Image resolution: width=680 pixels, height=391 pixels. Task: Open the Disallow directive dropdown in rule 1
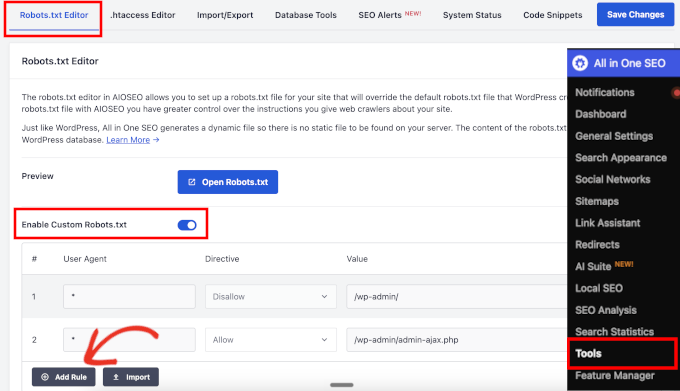[x=271, y=297]
